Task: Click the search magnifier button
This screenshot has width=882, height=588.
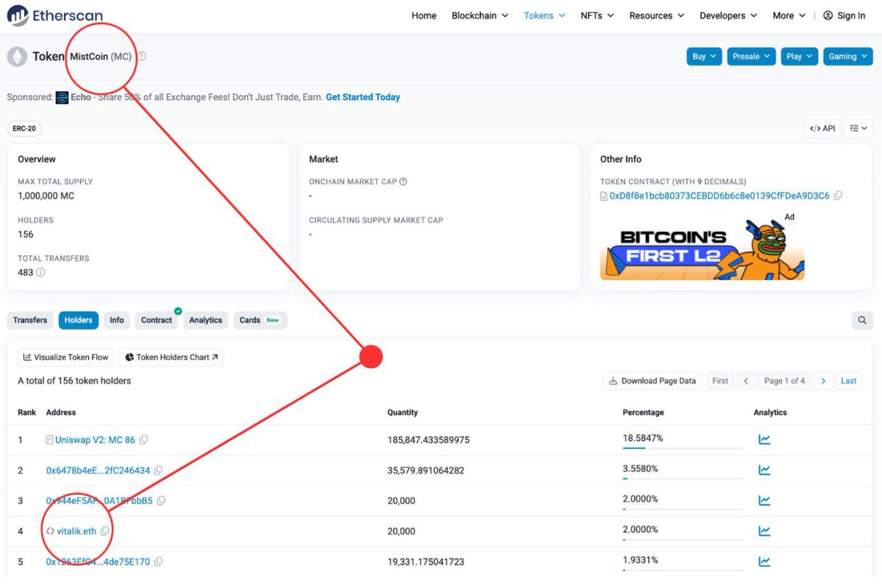Action: tap(862, 320)
